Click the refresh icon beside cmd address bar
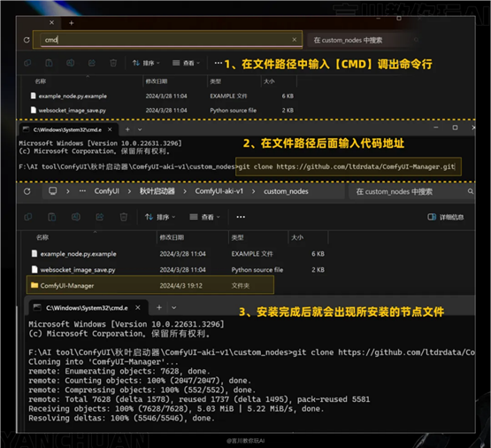 (x=27, y=40)
